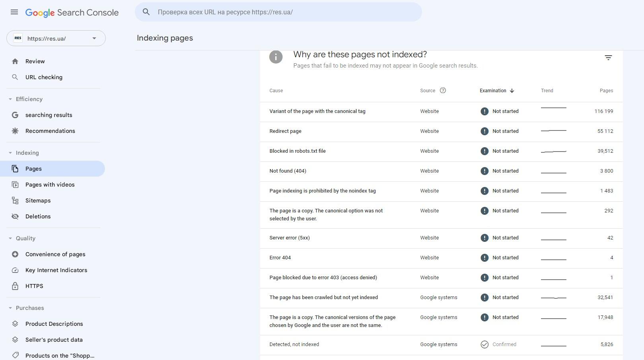Open Deletions via crossed-eye icon
This screenshot has height=360, width=644.
[15, 216]
